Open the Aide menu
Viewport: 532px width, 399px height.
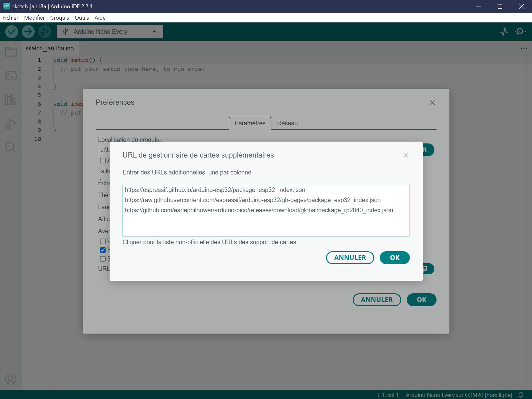pos(100,18)
